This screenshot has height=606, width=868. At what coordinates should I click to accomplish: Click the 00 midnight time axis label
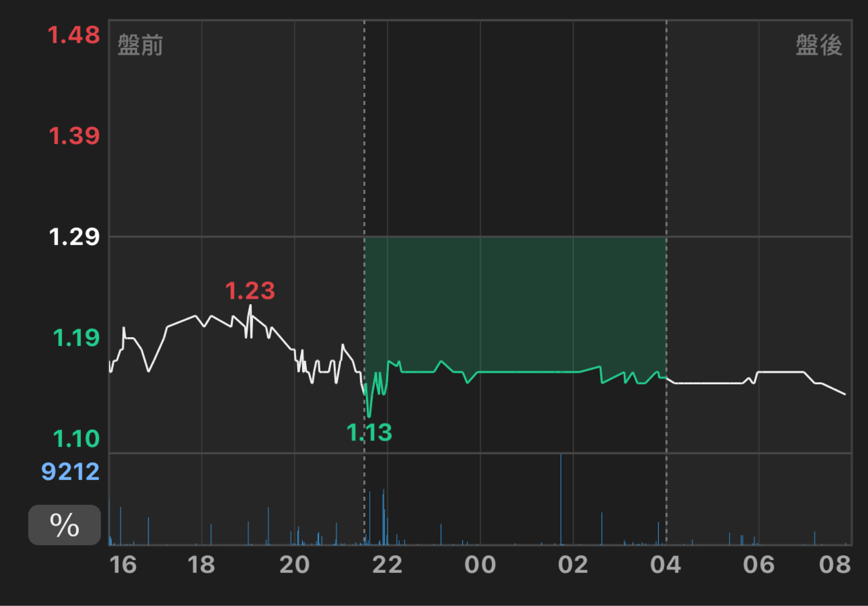(x=480, y=565)
